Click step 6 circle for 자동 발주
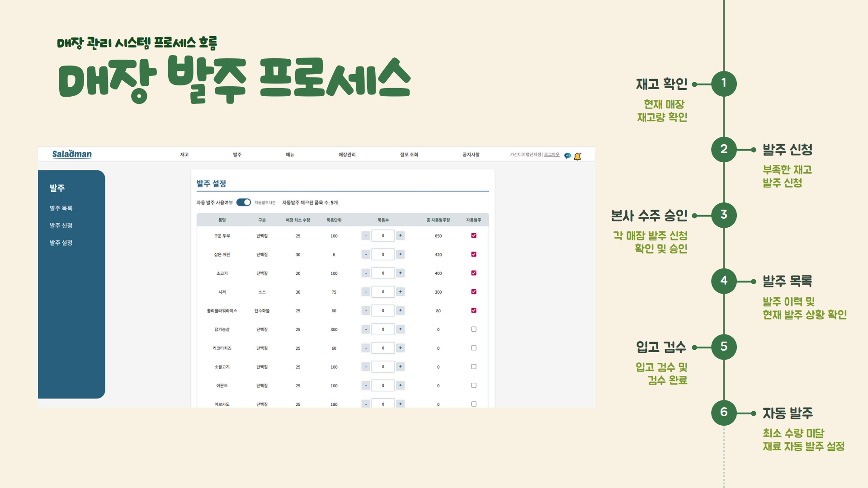This screenshot has width=868, height=488. point(724,413)
